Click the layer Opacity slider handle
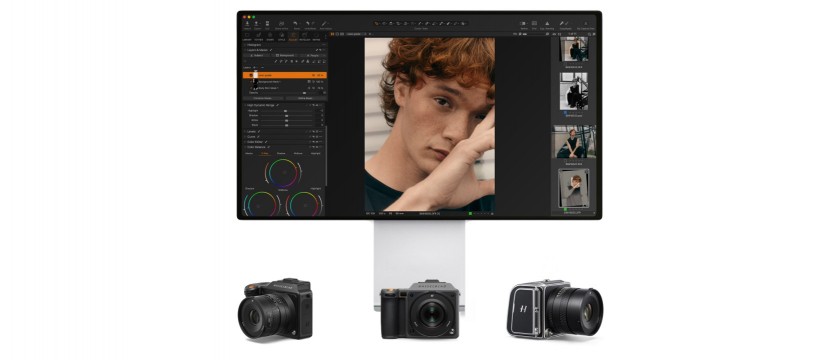 click(304, 93)
